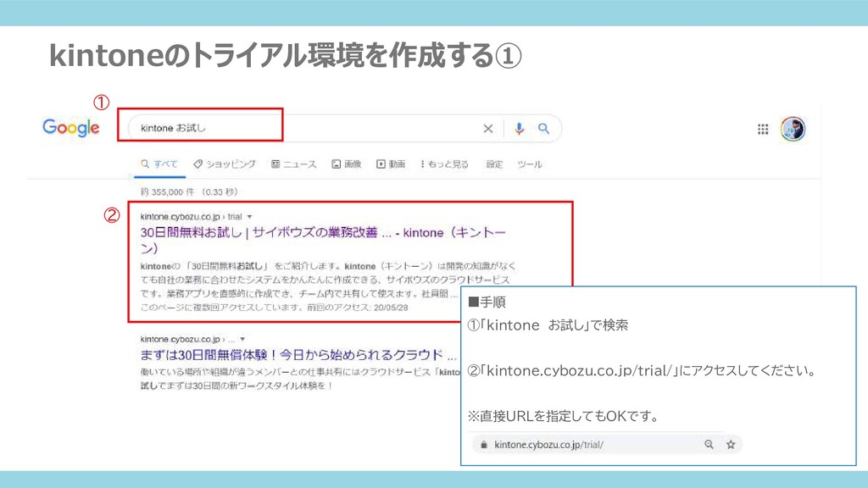Open the まずは30日間無償体験 result link
This screenshot has width=868, height=488.
(x=298, y=355)
